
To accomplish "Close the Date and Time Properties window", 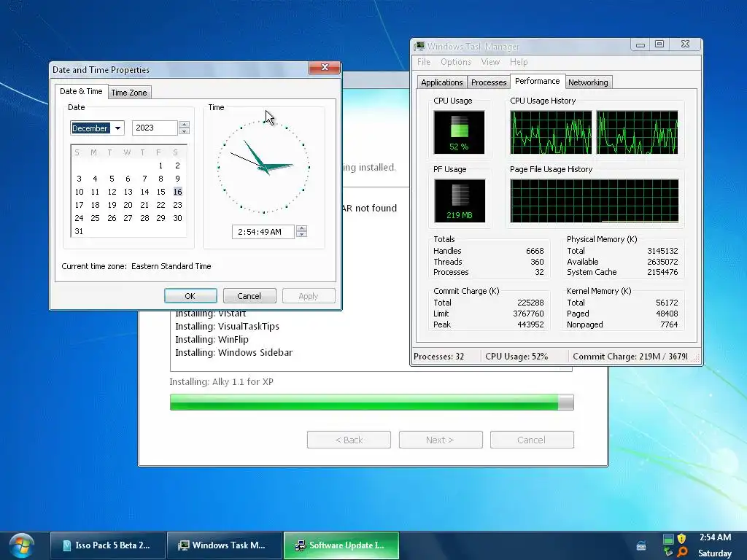I will coord(325,67).
